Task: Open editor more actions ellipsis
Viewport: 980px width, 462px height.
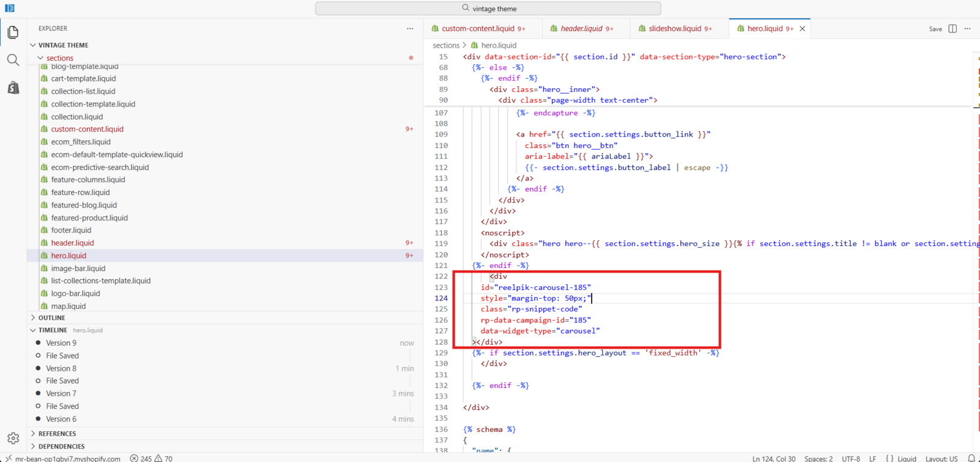Action: (x=968, y=29)
